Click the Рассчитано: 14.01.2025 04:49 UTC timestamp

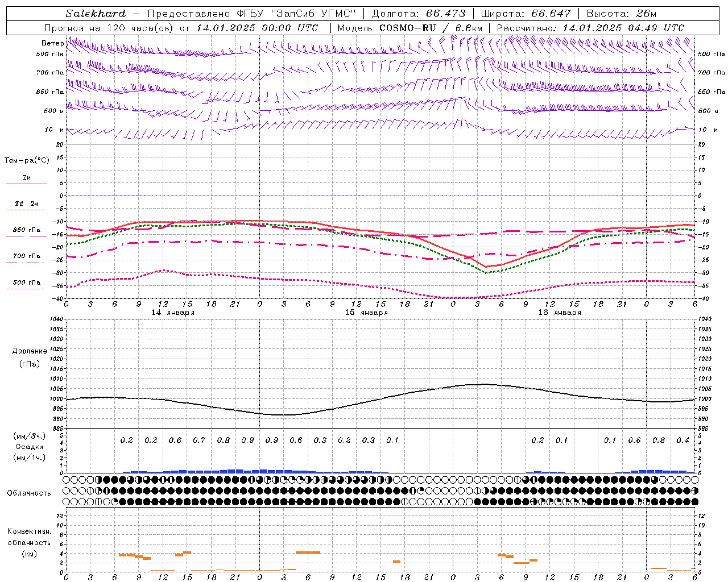[x=590, y=28]
